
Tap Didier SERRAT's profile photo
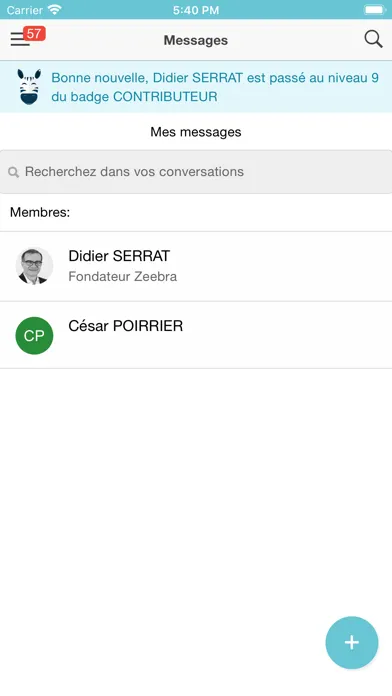coord(34,265)
